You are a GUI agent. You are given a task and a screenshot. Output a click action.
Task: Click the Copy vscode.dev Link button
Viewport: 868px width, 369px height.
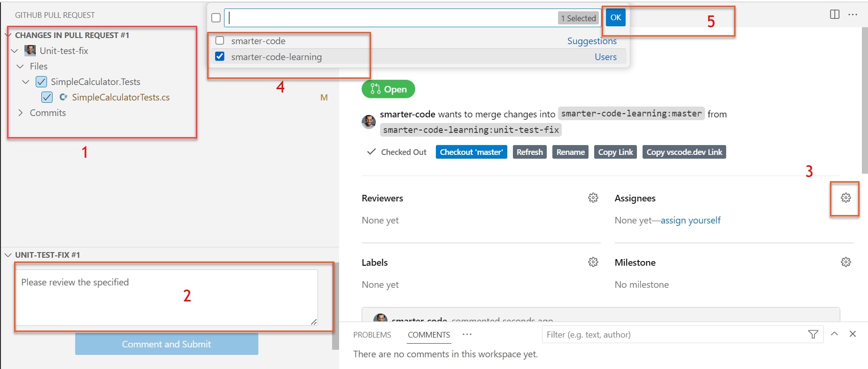(x=684, y=152)
